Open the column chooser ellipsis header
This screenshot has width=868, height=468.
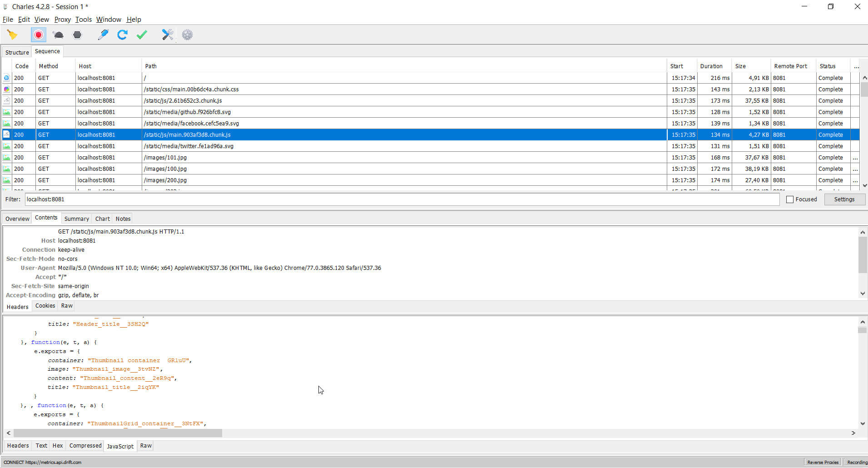856,66
